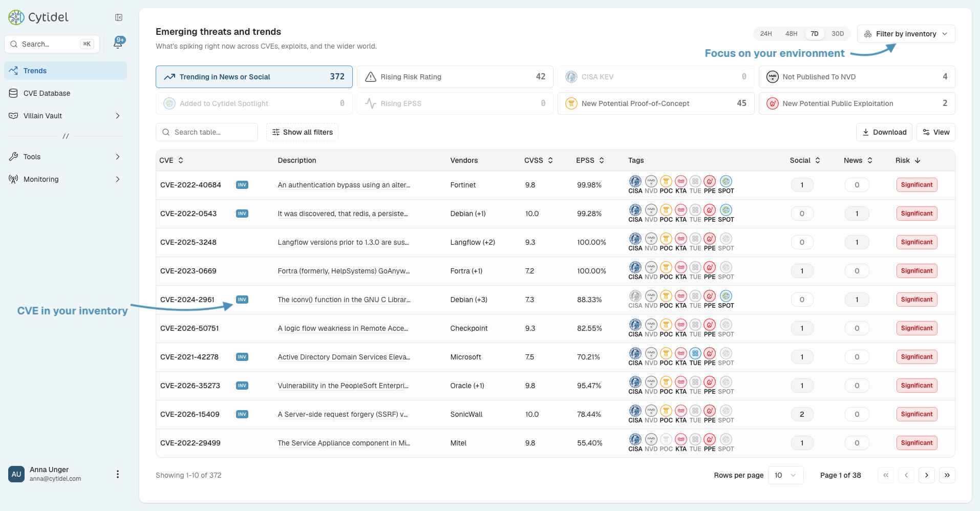Click the KTA tag icon for CVE-2022-29499
Screen dimensions: 980x511
click(x=680, y=439)
